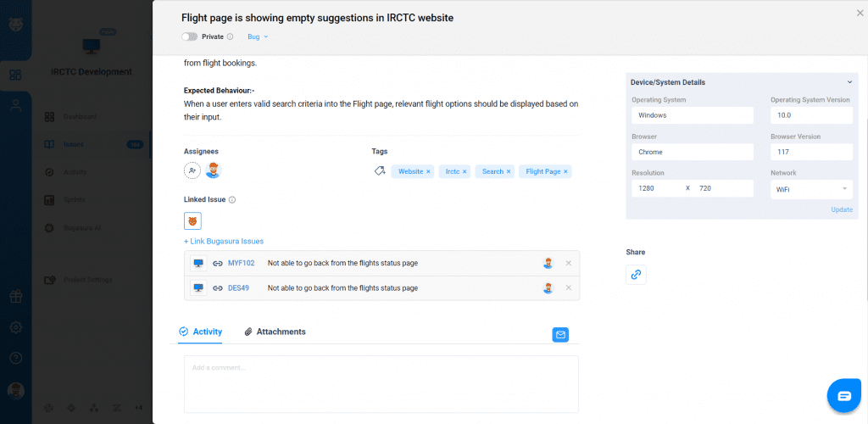Click the Browser Version field showing 117

(811, 152)
